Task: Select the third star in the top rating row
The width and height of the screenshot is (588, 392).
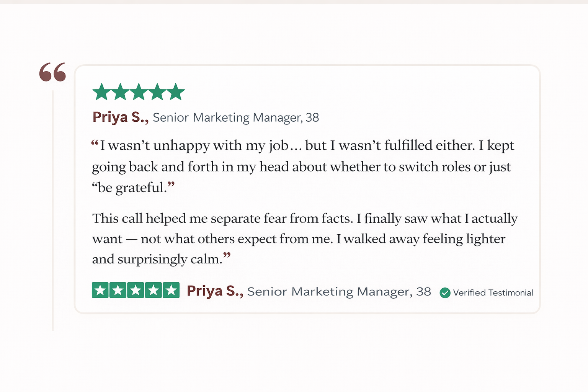Action: coord(139,92)
